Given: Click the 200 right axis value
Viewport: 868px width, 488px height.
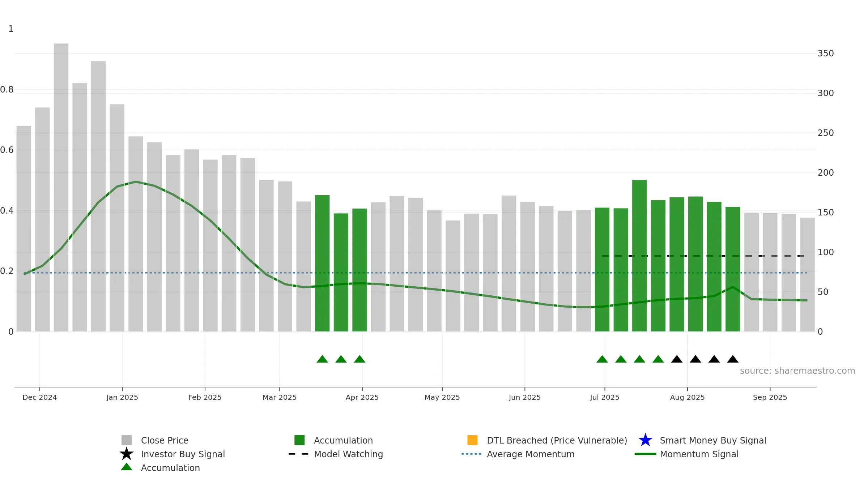Looking at the screenshot, I should click(826, 173).
